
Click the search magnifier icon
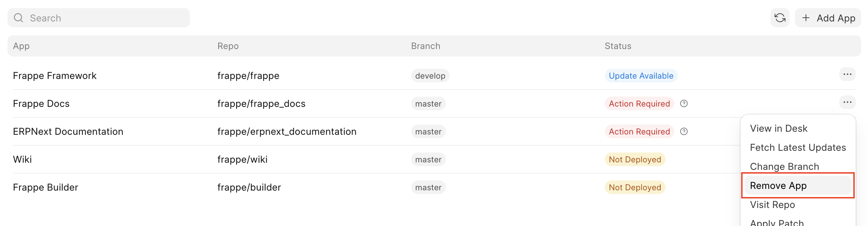coord(18,18)
